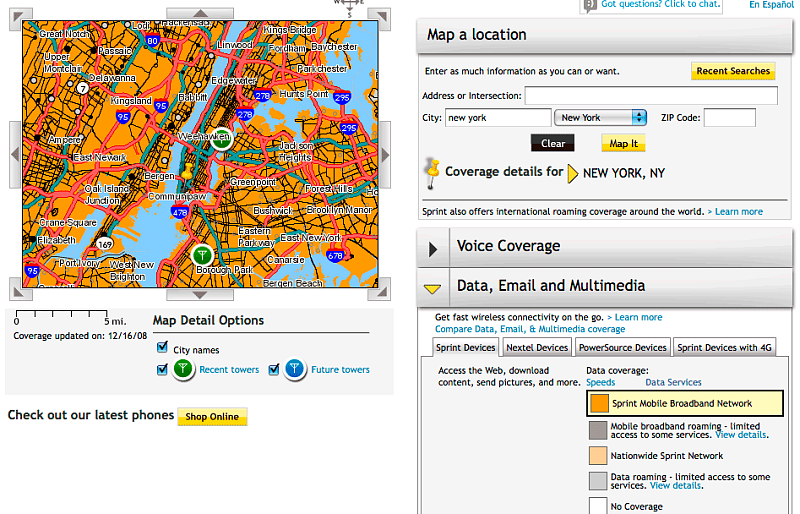Click the Shop Online button
Screen dimensions: 800x514
pyautogui.click(x=212, y=417)
